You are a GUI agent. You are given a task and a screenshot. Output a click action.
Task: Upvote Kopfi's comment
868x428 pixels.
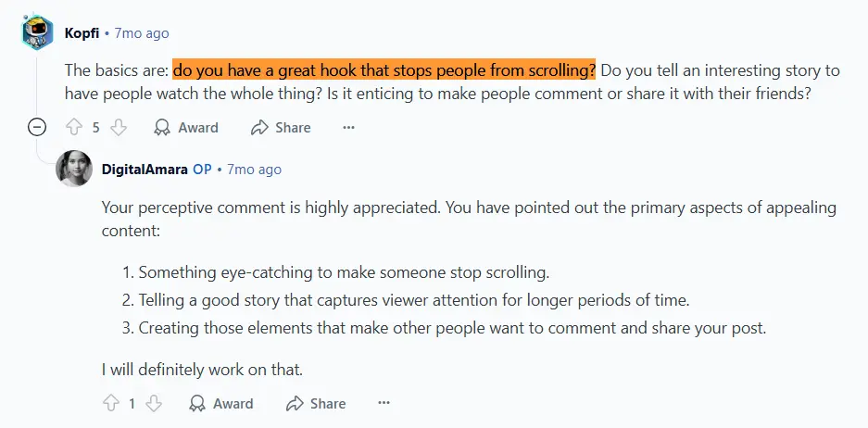pos(74,127)
